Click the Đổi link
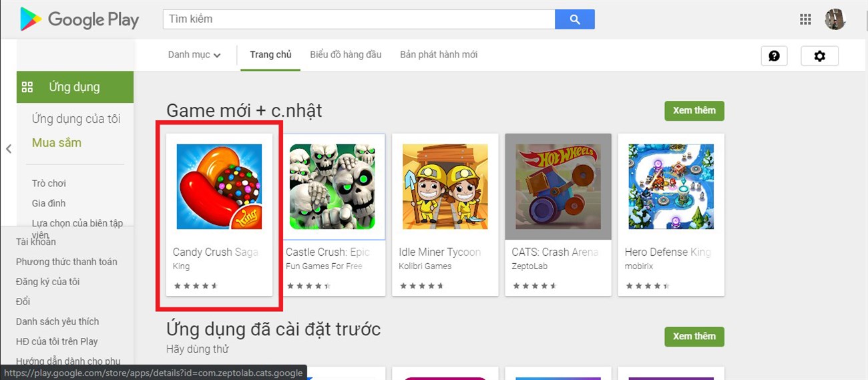 click(23, 302)
